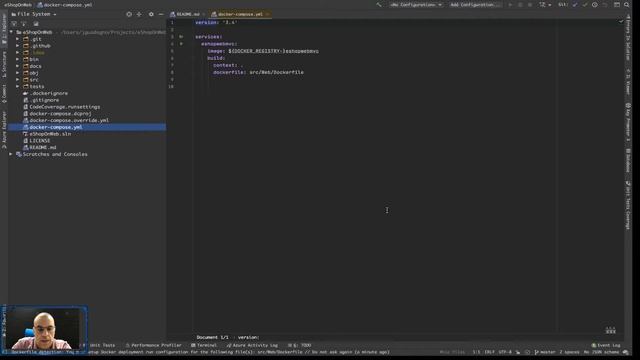This screenshot has height=360, width=640.
Task: Select the CodeCoverage.runsettings file
Action: 64,107
